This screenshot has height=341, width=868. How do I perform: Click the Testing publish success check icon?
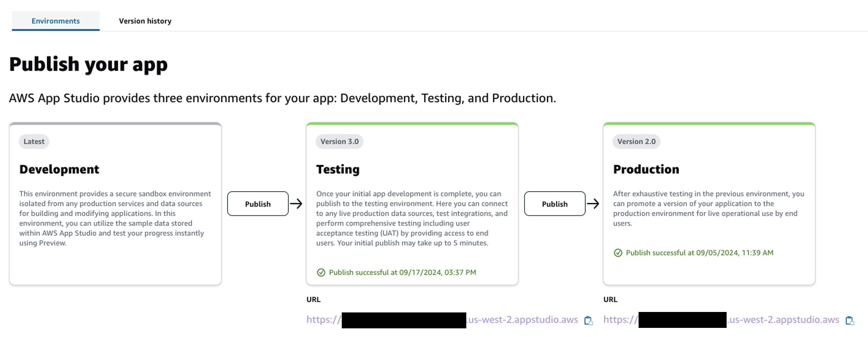321,273
